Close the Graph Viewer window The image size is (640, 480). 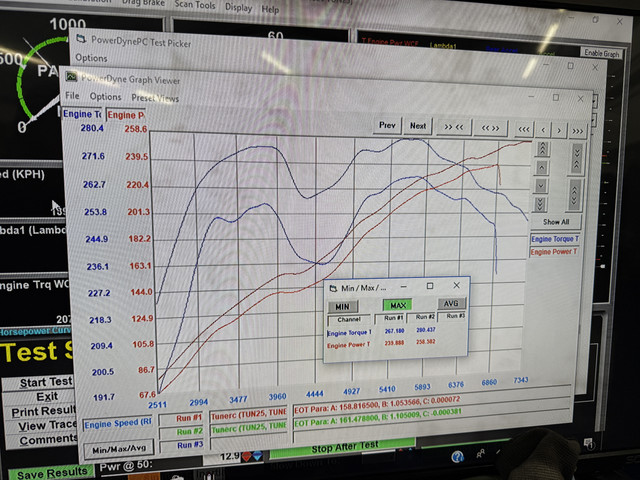pos(580,98)
